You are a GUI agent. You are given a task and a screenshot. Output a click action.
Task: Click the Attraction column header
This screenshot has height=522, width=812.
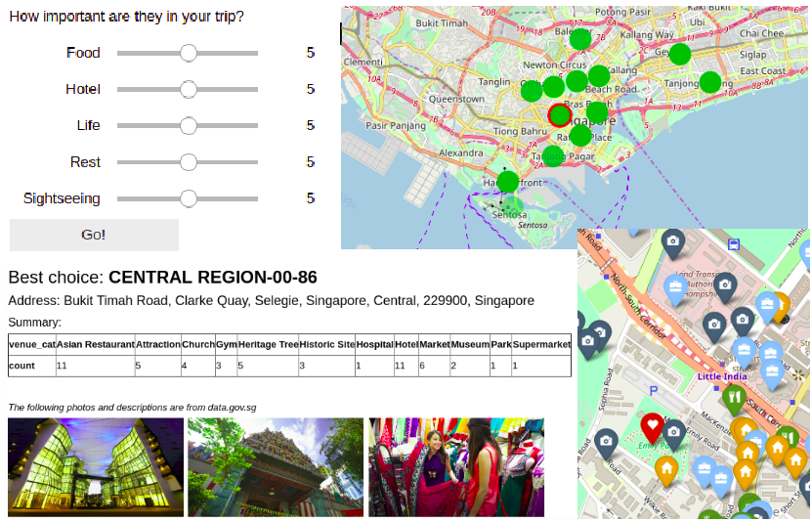click(158, 344)
